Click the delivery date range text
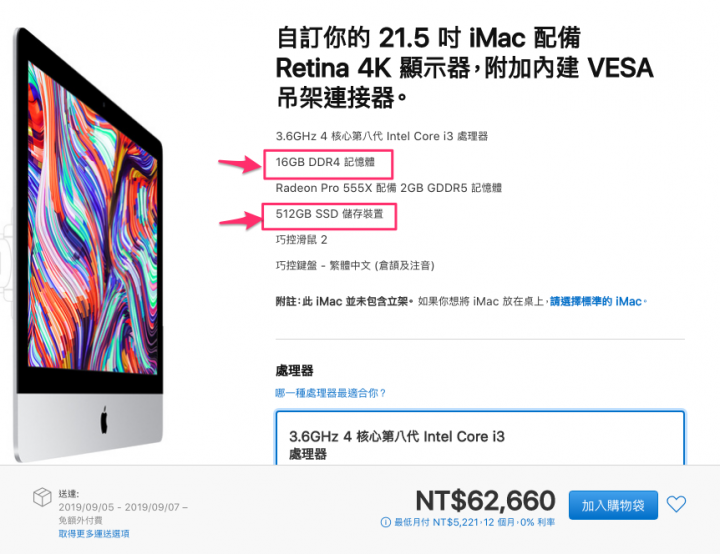 point(123,507)
